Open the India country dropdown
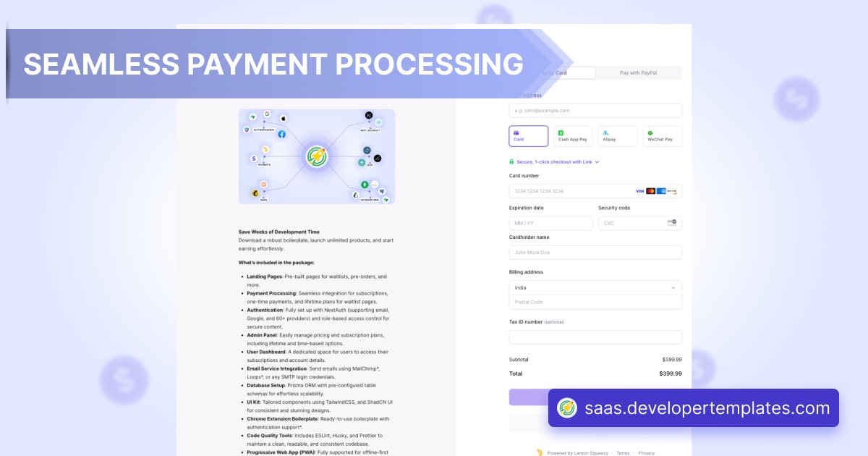Viewport: 868px width, 456px height. tap(595, 287)
